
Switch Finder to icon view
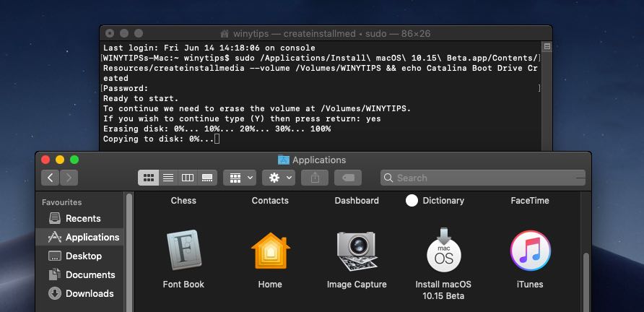pyautogui.click(x=148, y=178)
